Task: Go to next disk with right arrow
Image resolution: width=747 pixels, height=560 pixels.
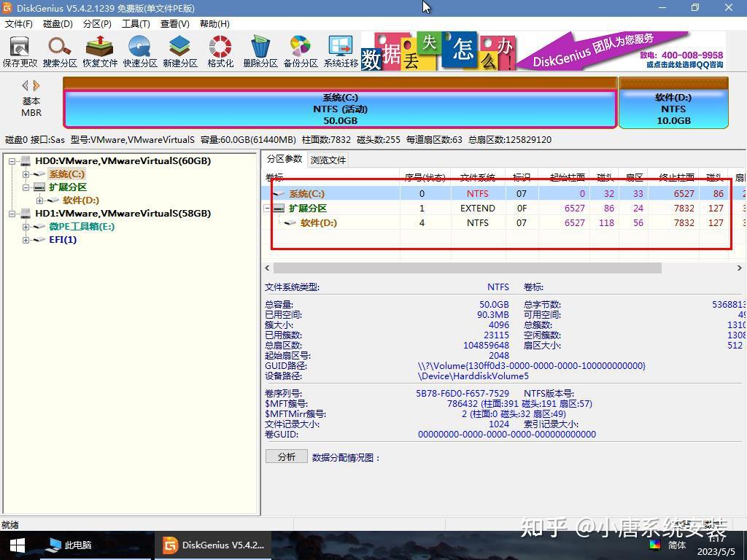Action: click(36, 86)
